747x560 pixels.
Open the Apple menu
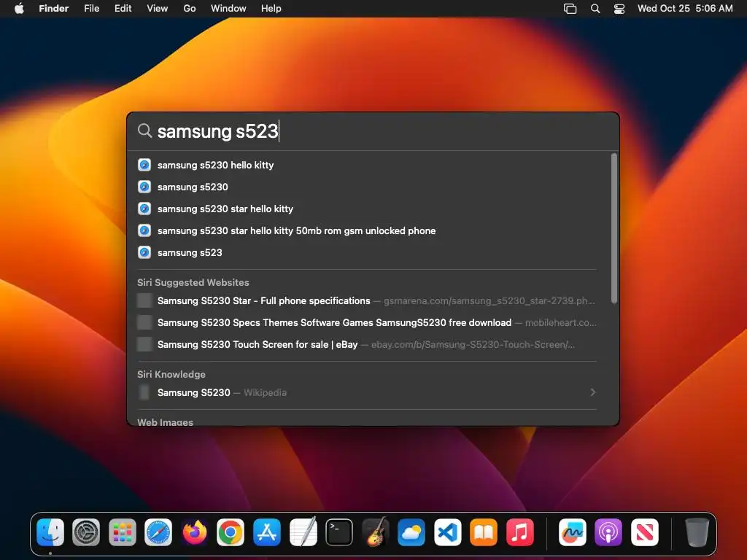pos(19,9)
